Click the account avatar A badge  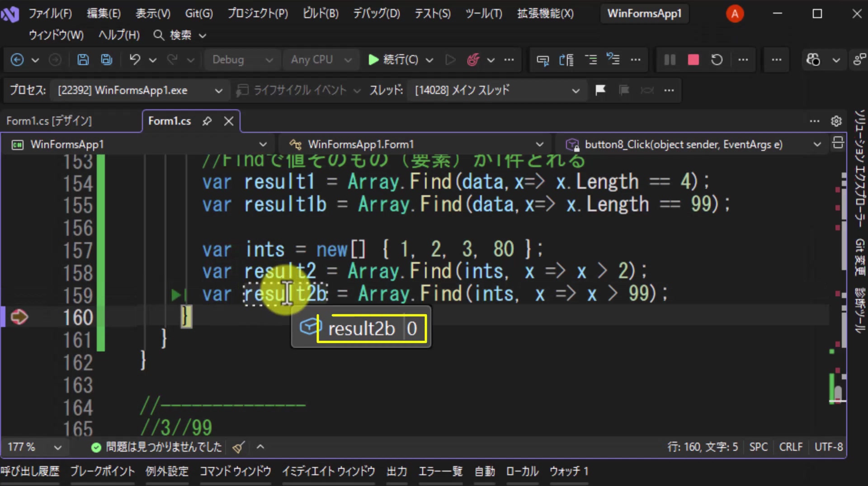(735, 14)
